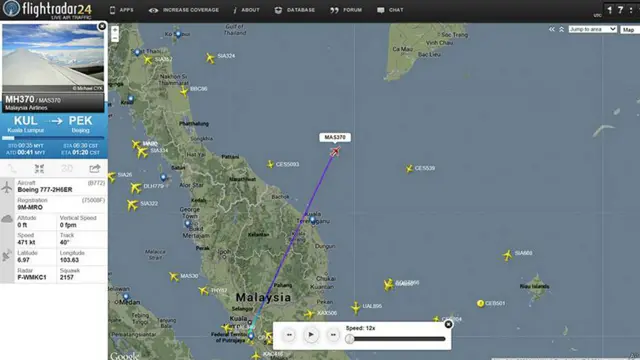Select aircraft DLH779 on the map
This screenshot has height=360, width=640.
click(x=136, y=187)
